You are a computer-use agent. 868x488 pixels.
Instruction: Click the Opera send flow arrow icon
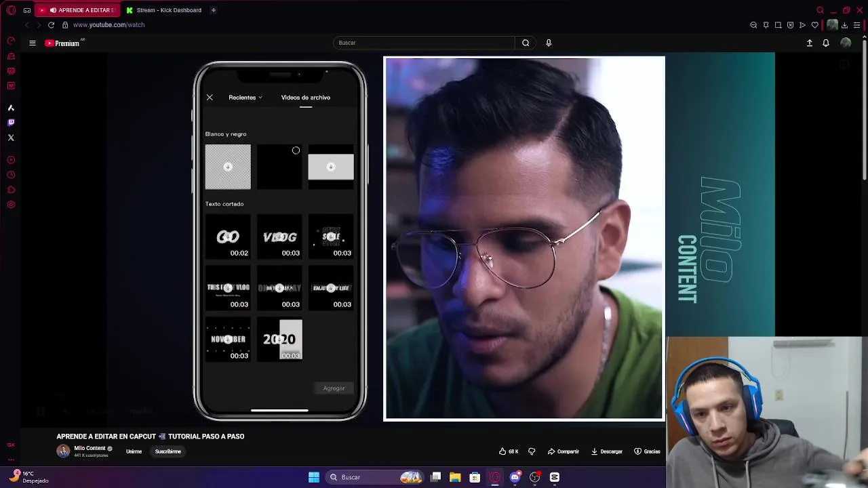(x=802, y=25)
